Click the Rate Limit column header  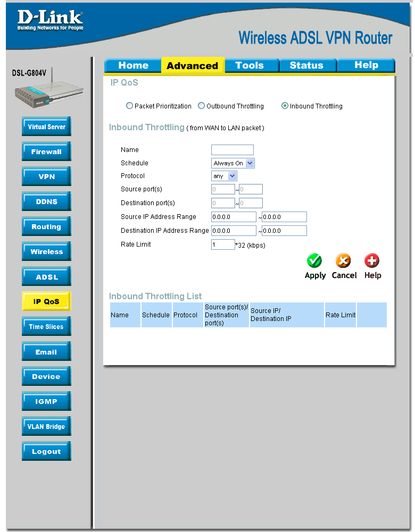point(341,315)
